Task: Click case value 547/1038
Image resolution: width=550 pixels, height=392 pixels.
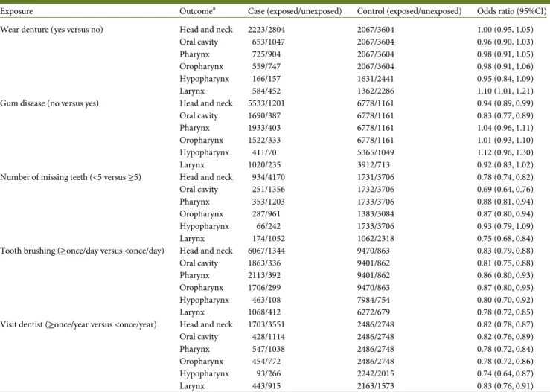Action: (x=269, y=349)
